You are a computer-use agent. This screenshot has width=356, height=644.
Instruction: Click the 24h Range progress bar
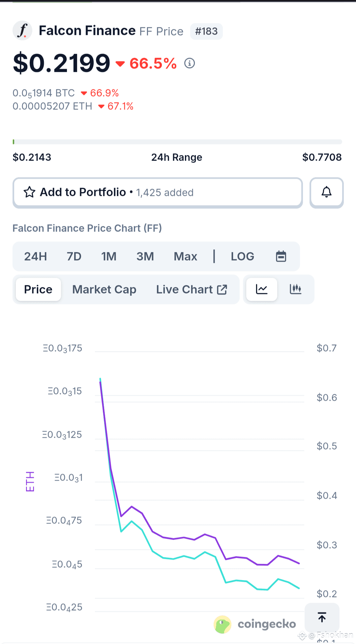[x=177, y=142]
